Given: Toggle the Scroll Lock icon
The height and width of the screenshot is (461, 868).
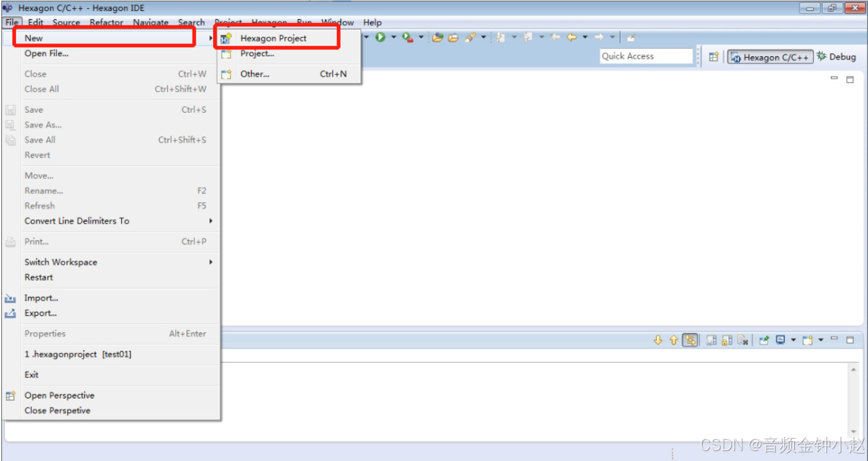Looking at the screenshot, I should (x=727, y=340).
